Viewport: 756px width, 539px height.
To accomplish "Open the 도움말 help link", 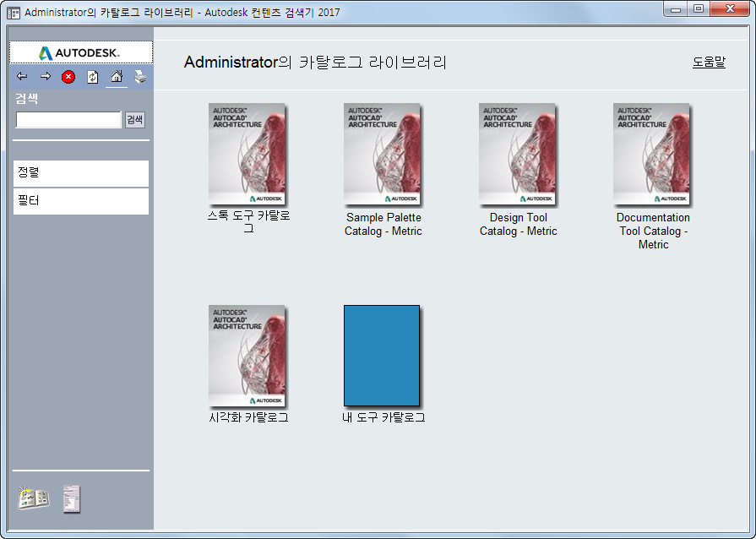I will (x=709, y=63).
